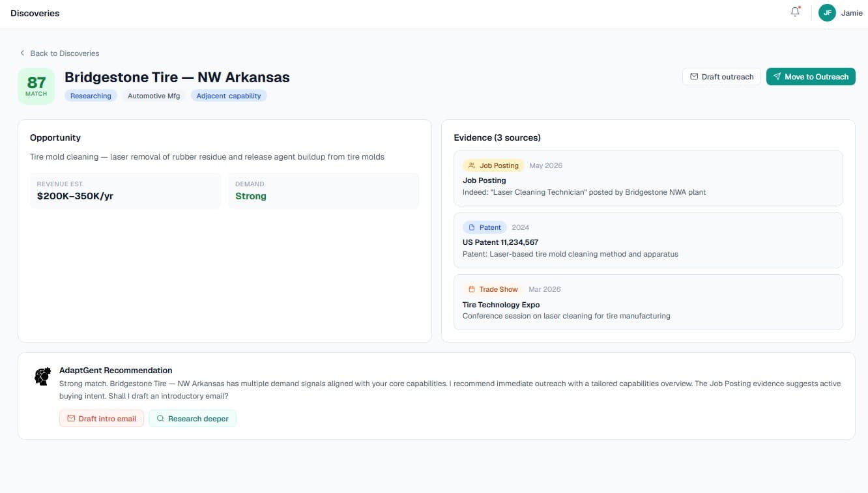
Task: Click the 2024 patent date
Action: (521, 227)
